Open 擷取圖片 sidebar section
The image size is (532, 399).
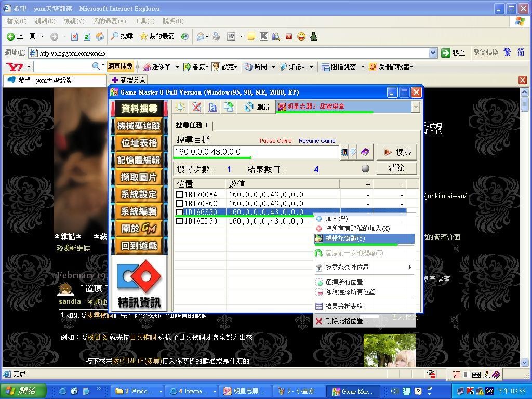(139, 177)
